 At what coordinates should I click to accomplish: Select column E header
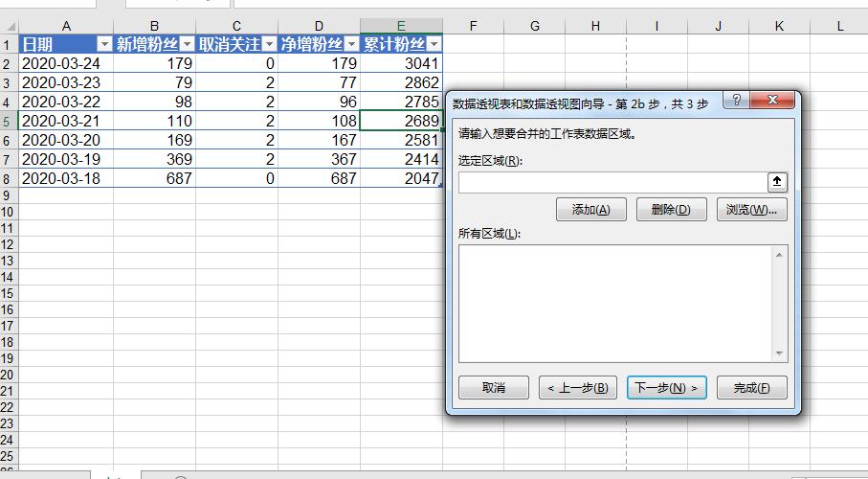click(x=401, y=26)
